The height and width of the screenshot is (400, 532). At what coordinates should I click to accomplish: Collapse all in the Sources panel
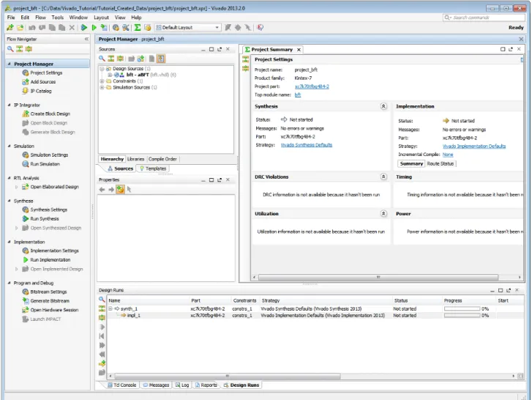pyautogui.click(x=111, y=59)
